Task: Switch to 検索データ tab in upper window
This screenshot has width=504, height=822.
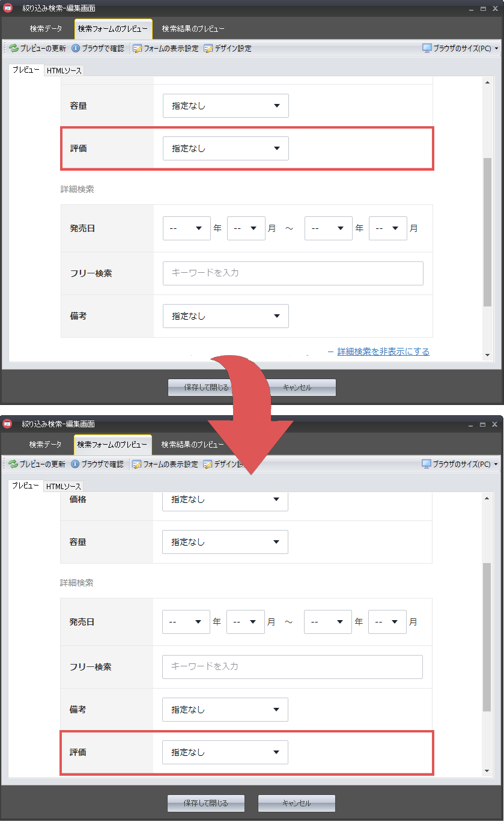Action: (46, 29)
